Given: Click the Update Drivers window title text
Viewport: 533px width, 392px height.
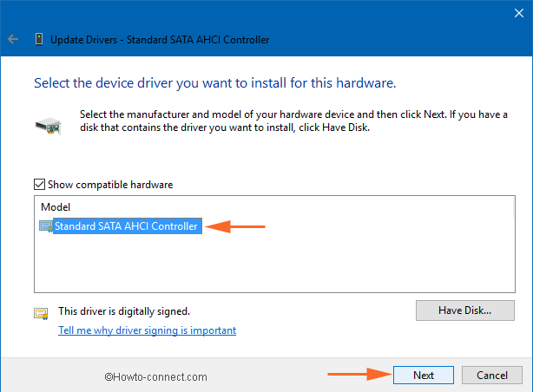Looking at the screenshot, I should 160,40.
